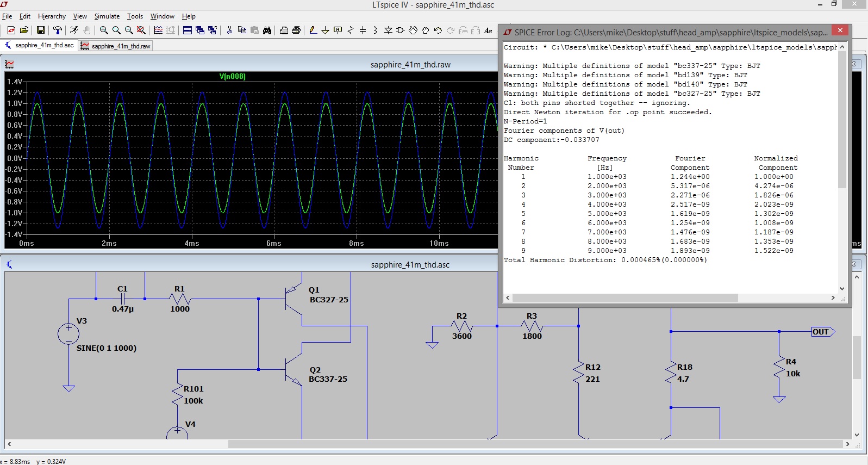Select the Ground symbol tool

pyautogui.click(x=325, y=30)
